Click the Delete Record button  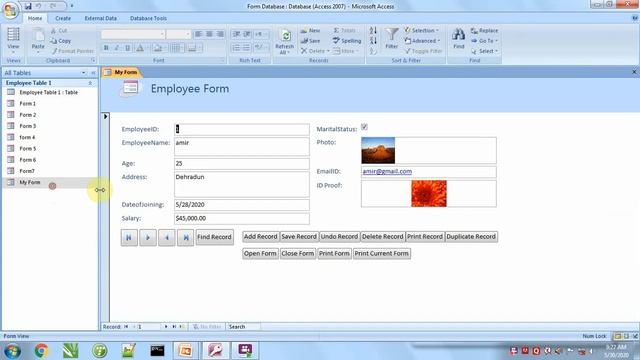point(382,237)
